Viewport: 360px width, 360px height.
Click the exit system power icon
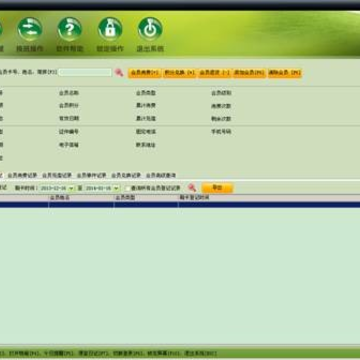coord(150,29)
